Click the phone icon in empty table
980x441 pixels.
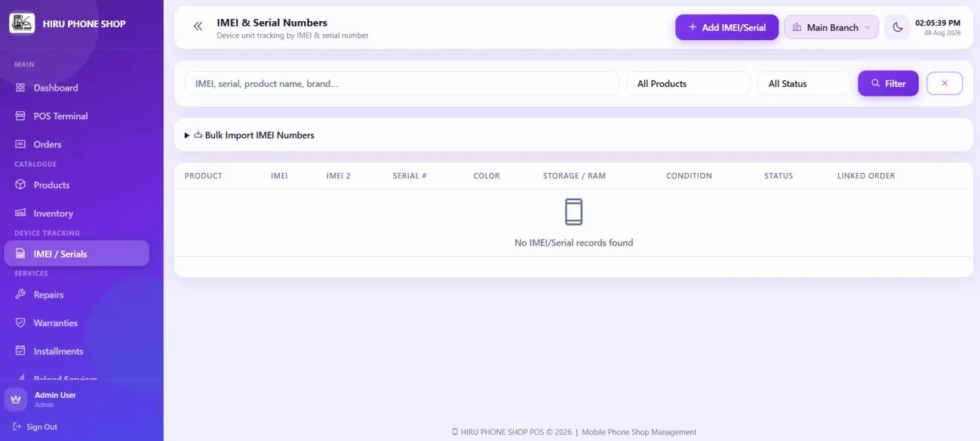coord(573,211)
